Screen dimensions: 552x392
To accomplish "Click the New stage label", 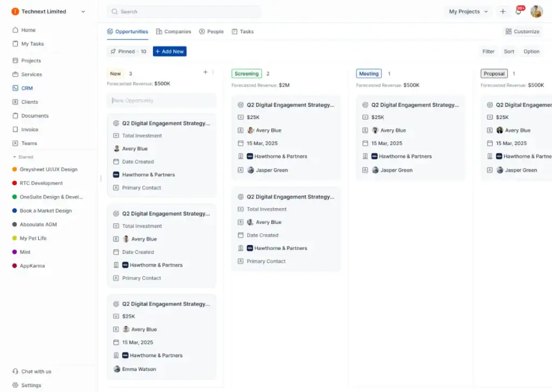I will pos(115,73).
